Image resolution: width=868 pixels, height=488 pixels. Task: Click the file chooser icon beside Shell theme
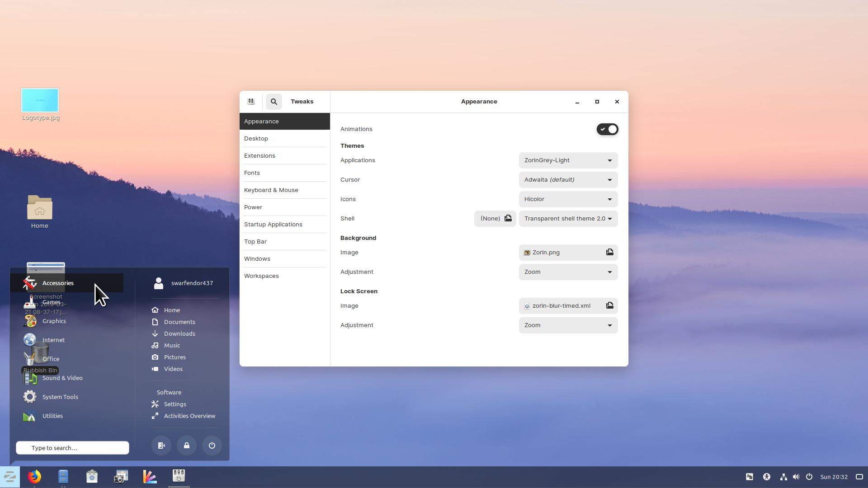click(508, 218)
